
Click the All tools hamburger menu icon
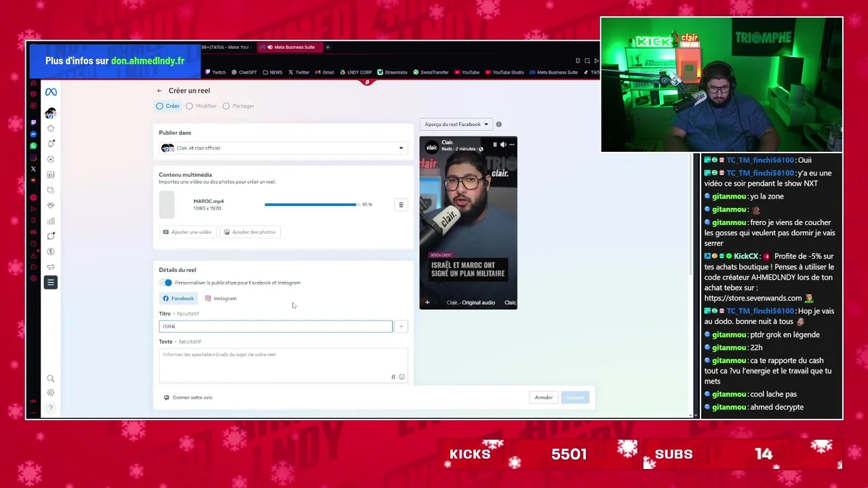[51, 282]
